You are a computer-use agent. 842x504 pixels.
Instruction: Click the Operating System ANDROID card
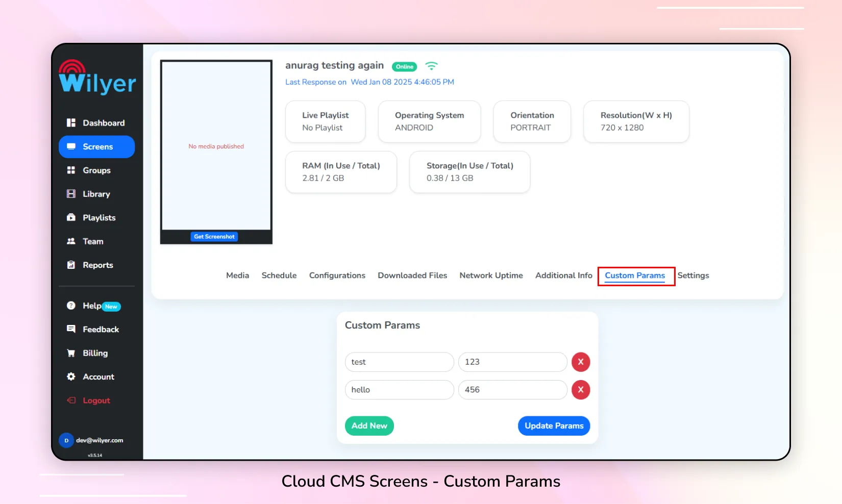tap(430, 121)
